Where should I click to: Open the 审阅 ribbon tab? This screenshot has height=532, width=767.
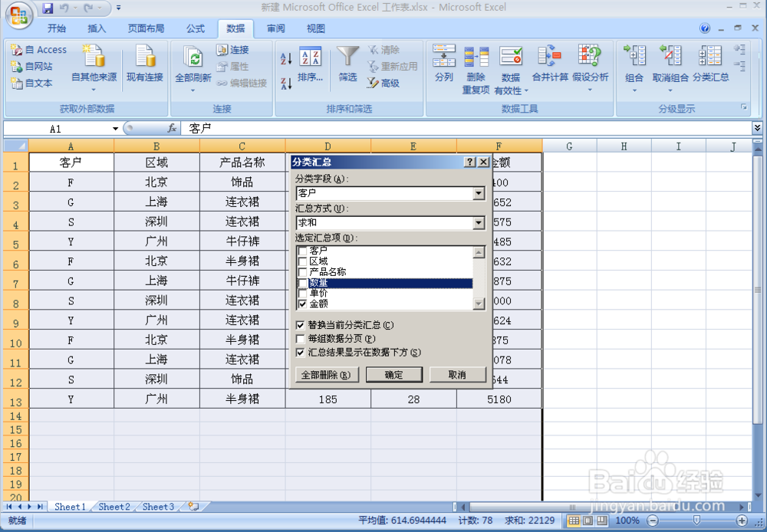click(276, 28)
